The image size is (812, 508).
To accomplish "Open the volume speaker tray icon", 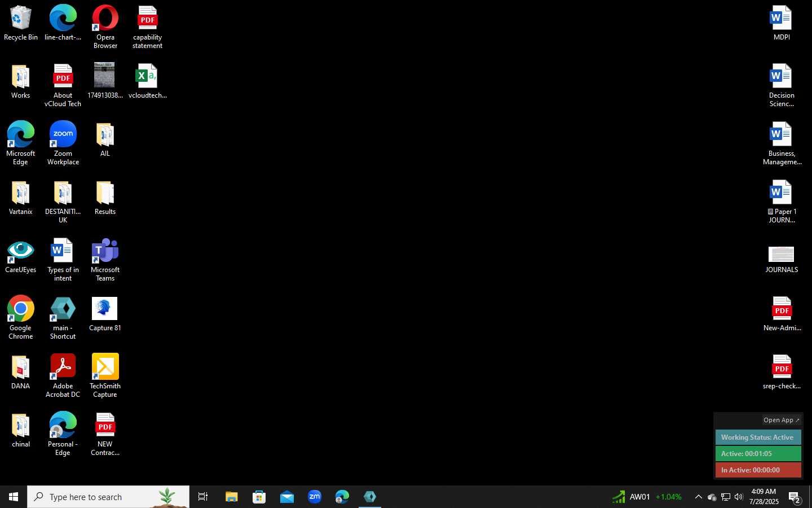I will tap(739, 497).
